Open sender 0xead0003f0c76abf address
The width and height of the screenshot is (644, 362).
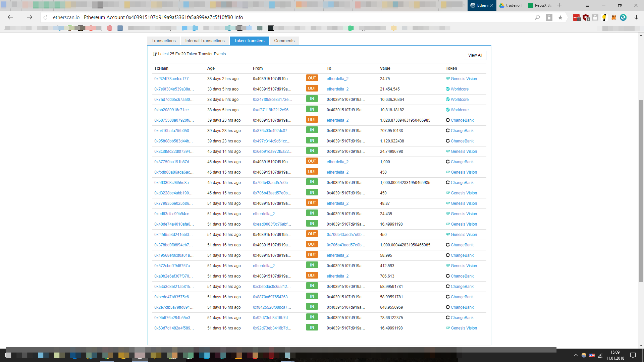(272, 224)
